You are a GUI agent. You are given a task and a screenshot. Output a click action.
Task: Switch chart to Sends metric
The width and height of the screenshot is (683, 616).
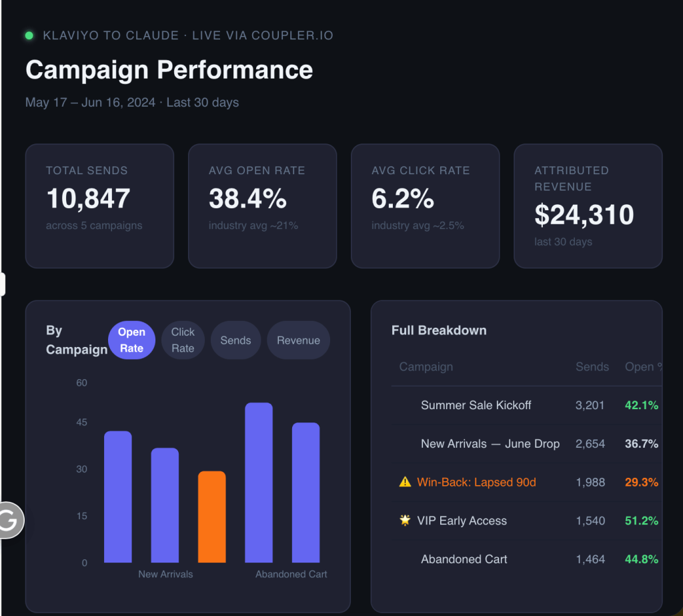(x=235, y=340)
